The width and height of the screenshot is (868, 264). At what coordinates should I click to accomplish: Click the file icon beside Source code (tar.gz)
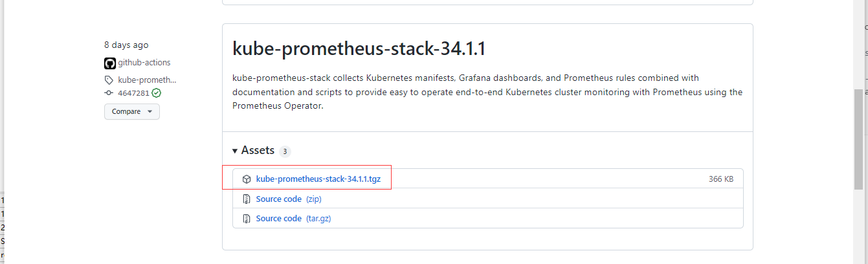tap(247, 219)
